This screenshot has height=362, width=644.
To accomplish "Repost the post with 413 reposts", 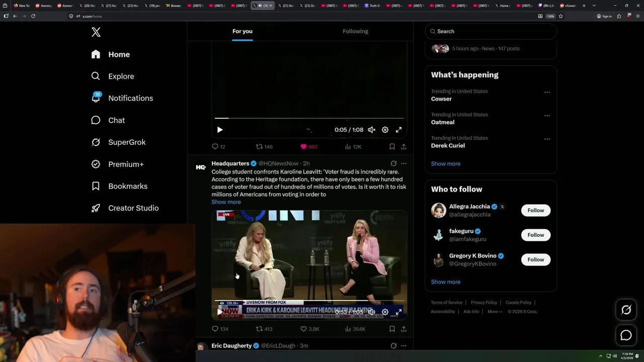I will tap(264, 329).
